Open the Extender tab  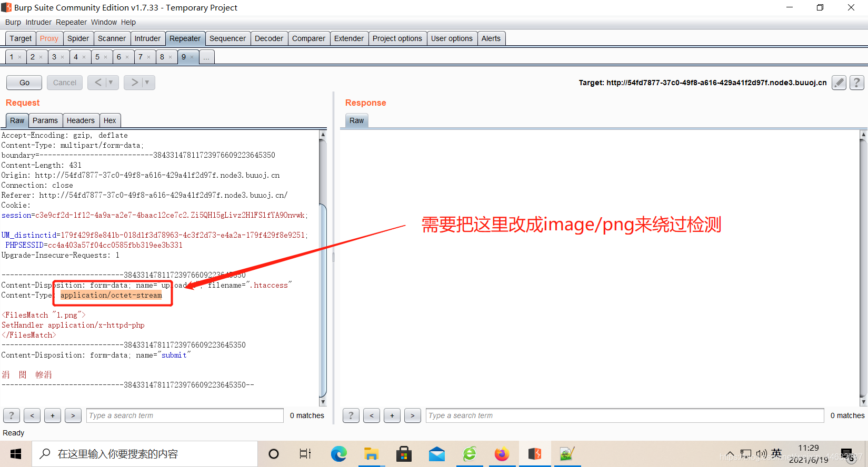coord(349,38)
